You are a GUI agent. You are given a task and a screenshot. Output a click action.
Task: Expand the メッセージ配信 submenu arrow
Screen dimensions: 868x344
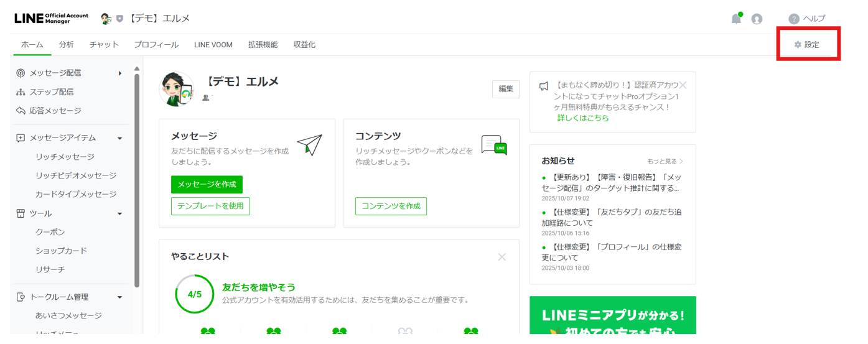click(120, 73)
